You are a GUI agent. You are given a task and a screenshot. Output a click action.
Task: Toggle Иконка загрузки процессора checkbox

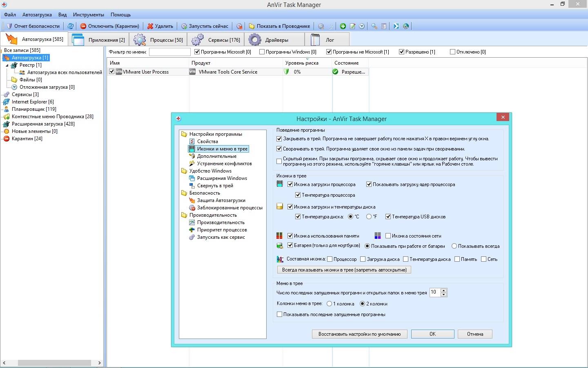(290, 184)
